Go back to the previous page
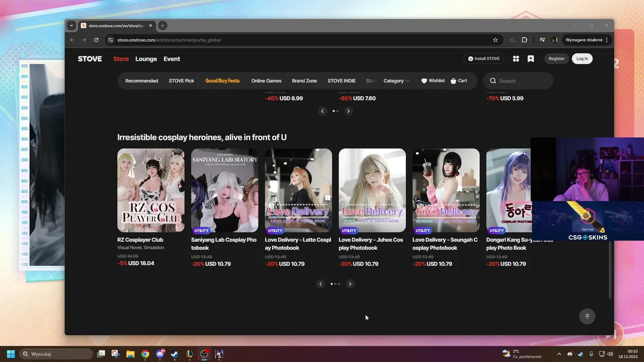 point(72,40)
